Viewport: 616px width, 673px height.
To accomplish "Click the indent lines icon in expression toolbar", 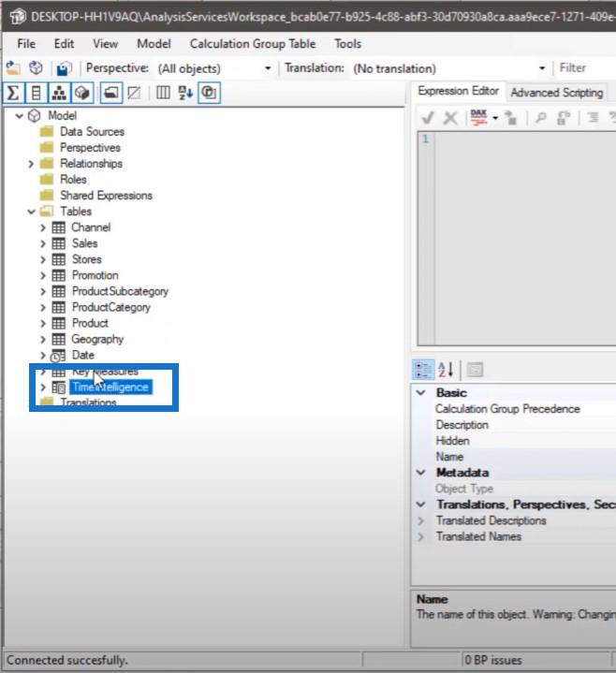I will (593, 117).
